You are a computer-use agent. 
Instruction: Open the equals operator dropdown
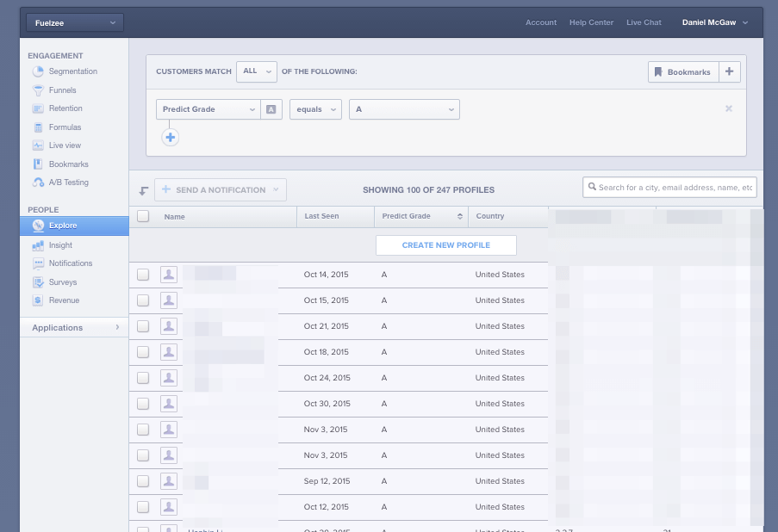point(315,109)
